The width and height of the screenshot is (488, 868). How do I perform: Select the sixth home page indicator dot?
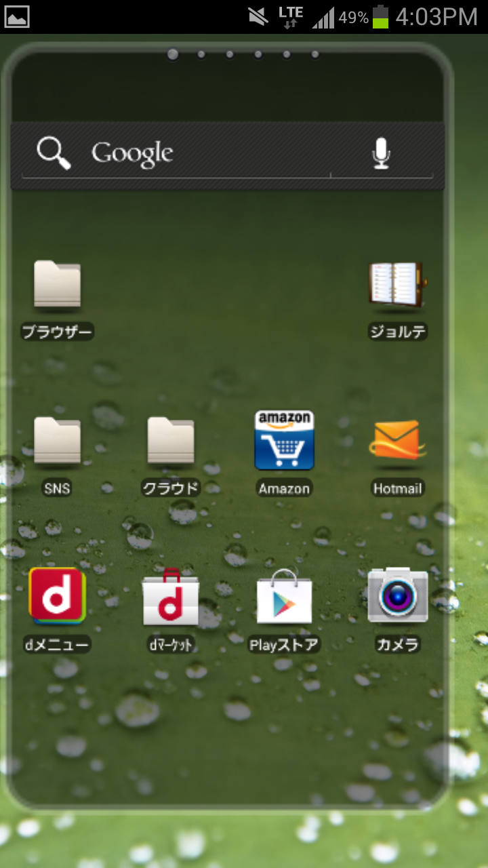(315, 54)
